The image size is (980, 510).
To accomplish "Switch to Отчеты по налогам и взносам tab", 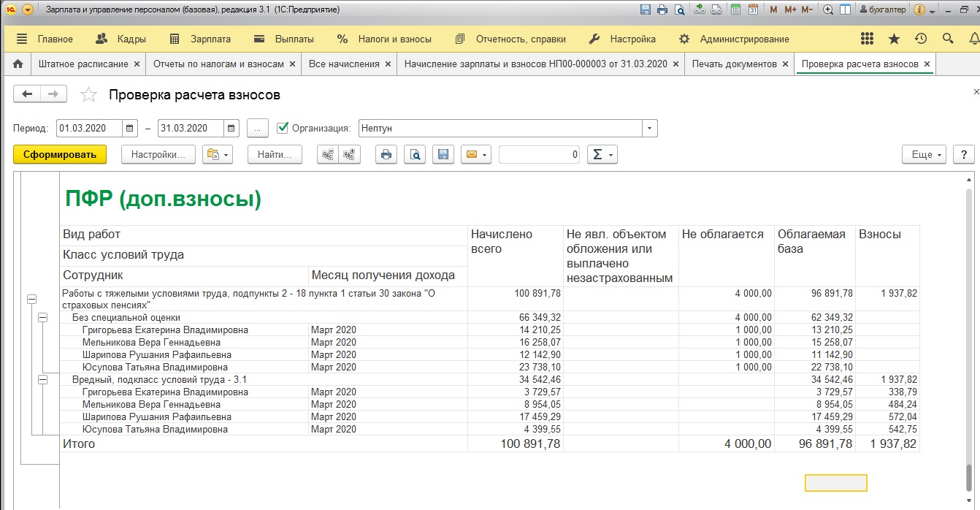I will pos(218,64).
